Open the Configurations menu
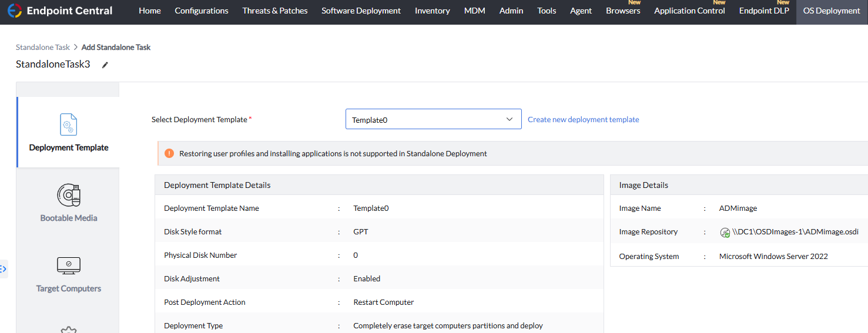 tap(202, 11)
